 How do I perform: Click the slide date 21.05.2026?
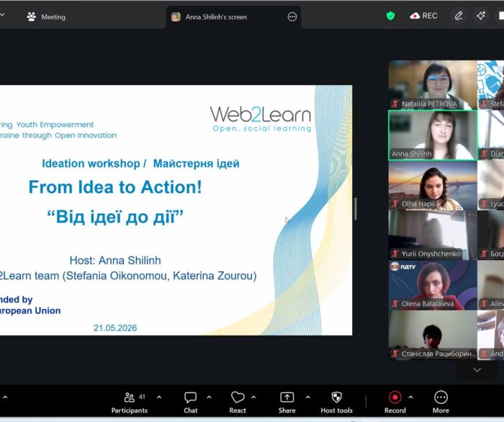point(115,328)
